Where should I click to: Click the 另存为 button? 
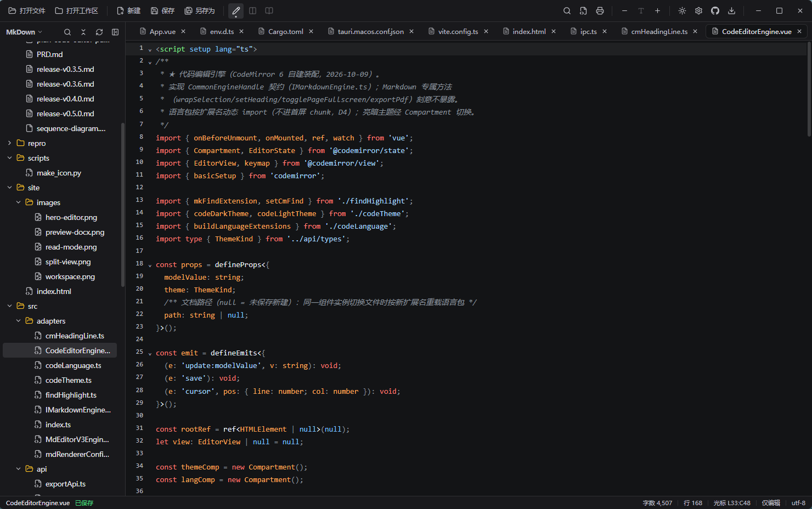click(x=200, y=11)
